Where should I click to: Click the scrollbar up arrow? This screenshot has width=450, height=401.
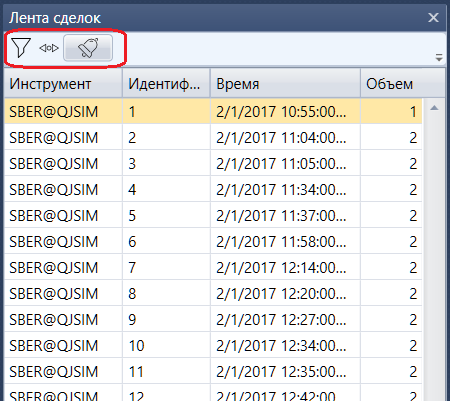click(434, 108)
